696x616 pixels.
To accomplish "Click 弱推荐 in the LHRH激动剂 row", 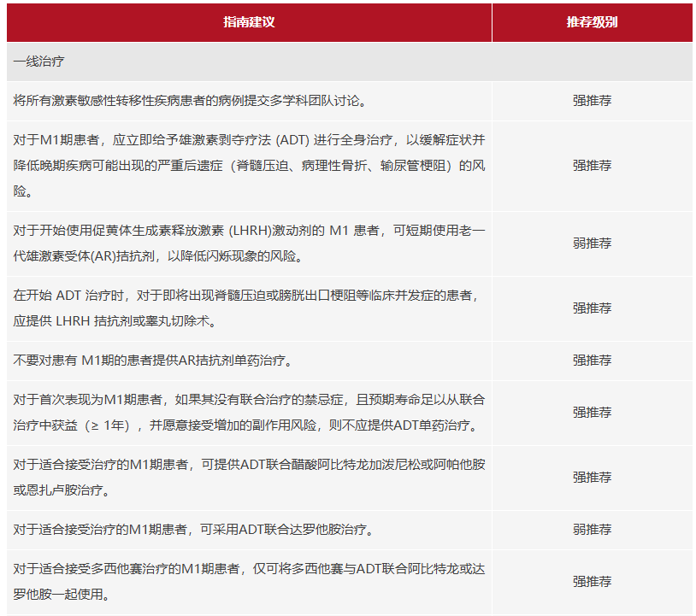I will pyautogui.click(x=592, y=243).
